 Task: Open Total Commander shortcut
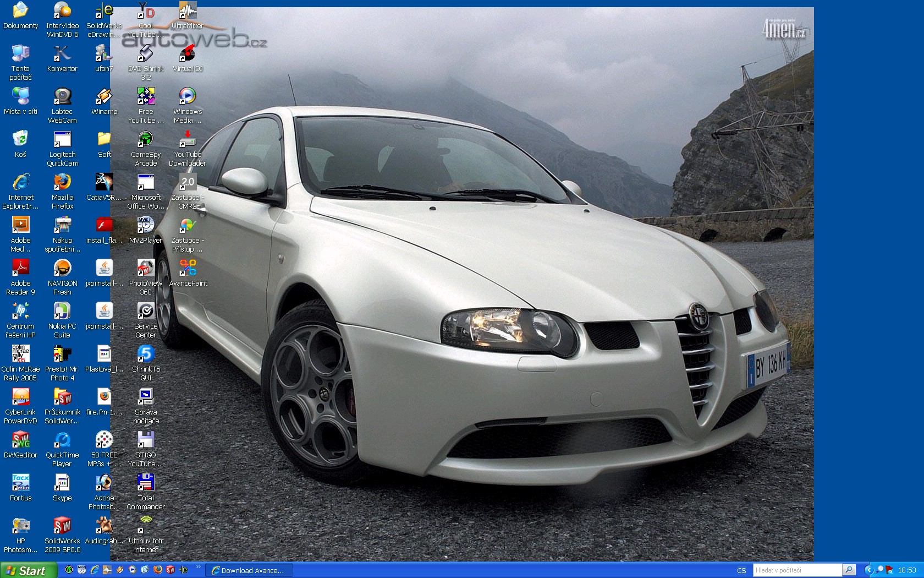(146, 483)
